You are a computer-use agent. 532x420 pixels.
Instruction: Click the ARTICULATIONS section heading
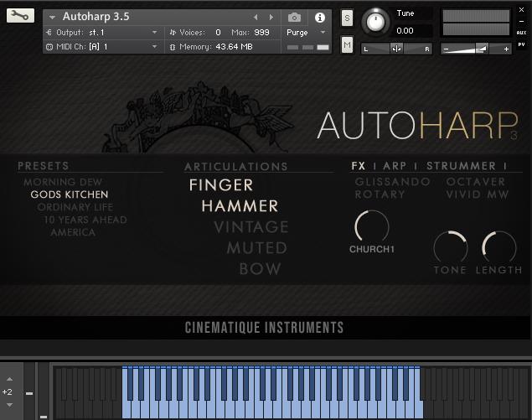tap(236, 167)
